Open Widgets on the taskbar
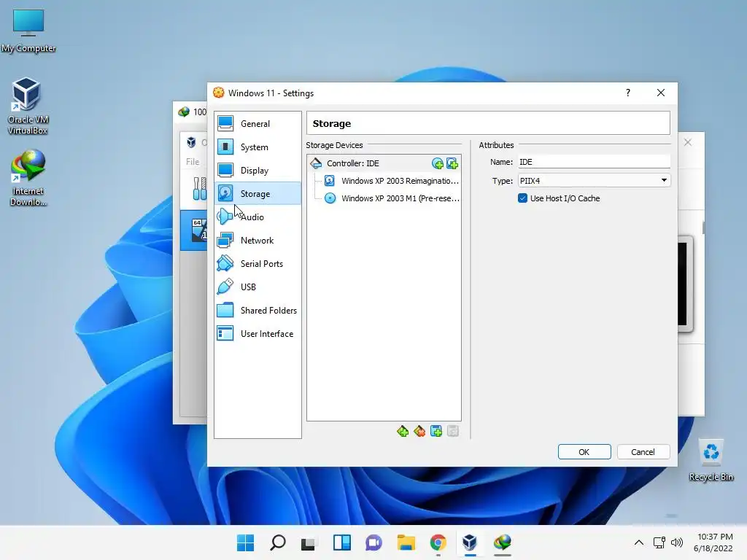This screenshot has height=560, width=747. point(341,542)
